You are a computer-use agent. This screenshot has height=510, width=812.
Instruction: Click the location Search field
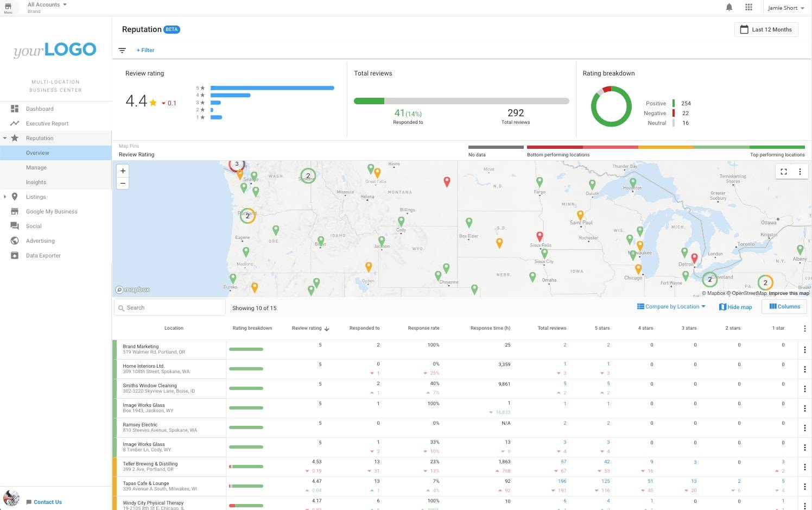[170, 307]
